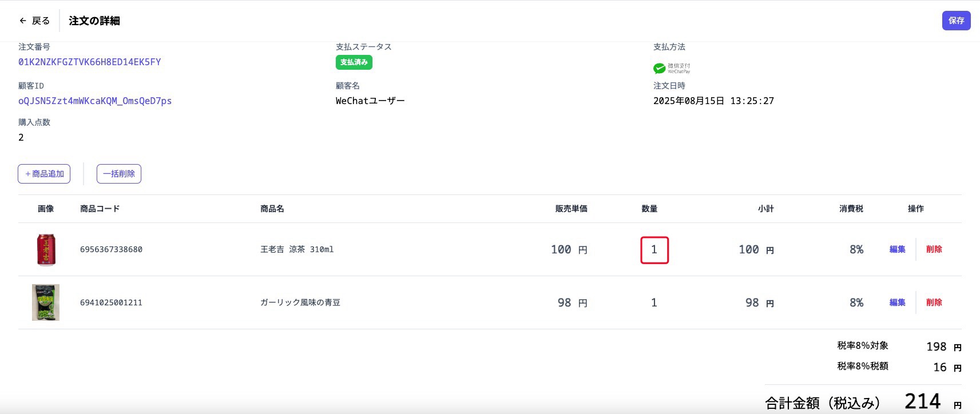Click the green beans product thumbnail

tap(46, 302)
